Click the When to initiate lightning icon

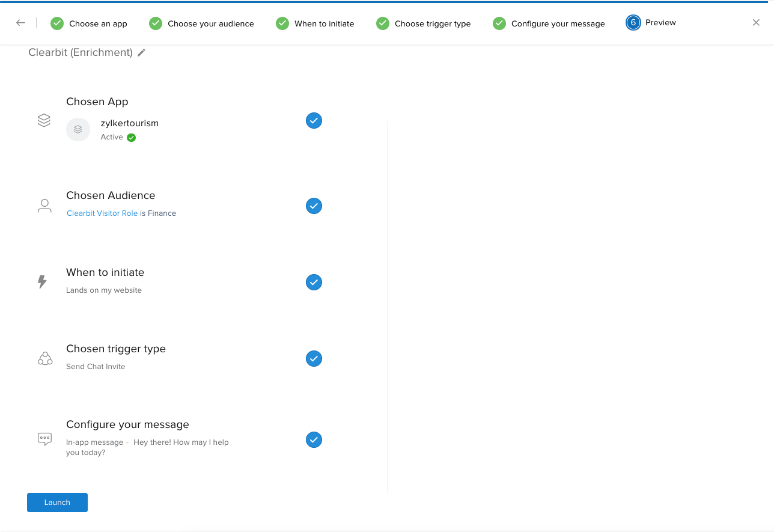point(42,282)
